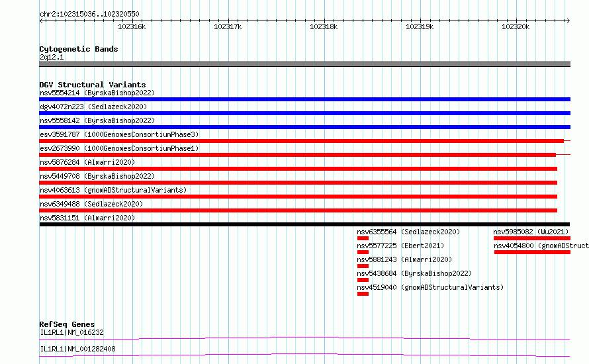Viewport: 589px width, 364px height.
Task: Click nsv5577225 (Ebert2021) label
Action: [400, 246]
